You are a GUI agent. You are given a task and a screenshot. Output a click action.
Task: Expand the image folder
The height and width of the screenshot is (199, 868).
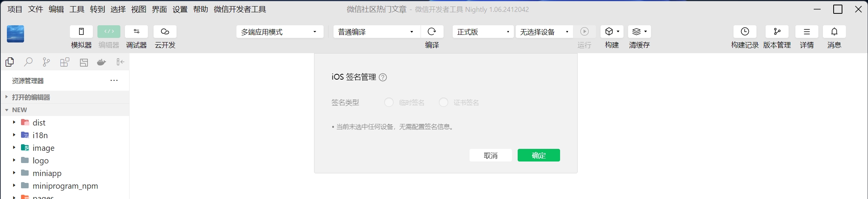pos(14,148)
